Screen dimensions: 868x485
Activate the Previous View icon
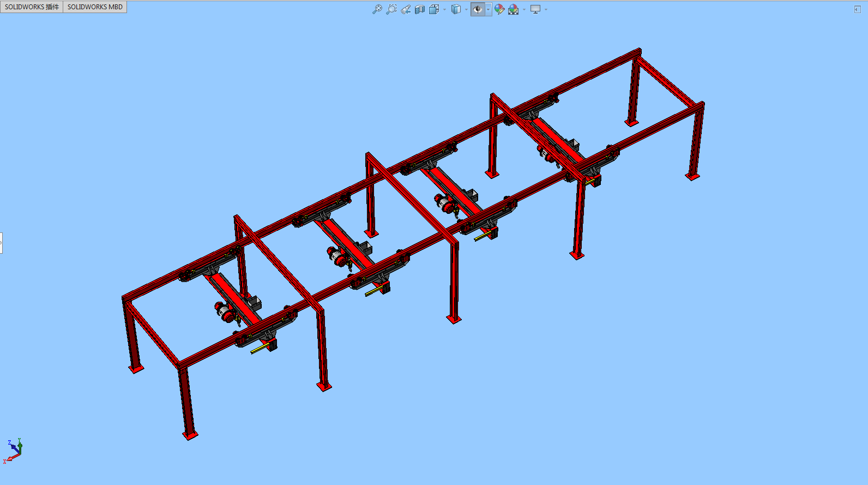[406, 9]
